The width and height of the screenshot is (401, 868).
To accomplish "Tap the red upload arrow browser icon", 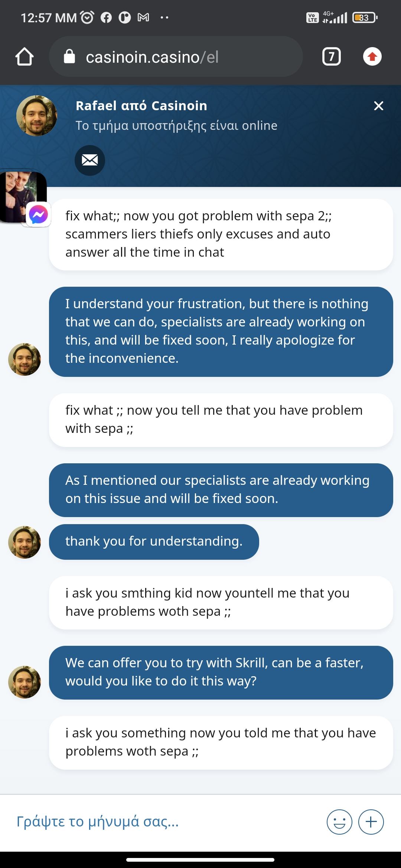I will pos(372,57).
